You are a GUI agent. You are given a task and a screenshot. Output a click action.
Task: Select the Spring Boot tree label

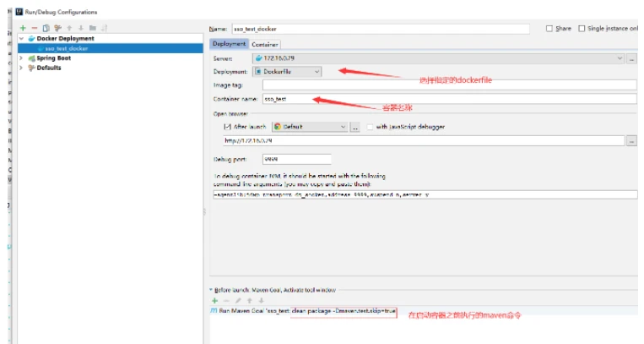[54, 58]
